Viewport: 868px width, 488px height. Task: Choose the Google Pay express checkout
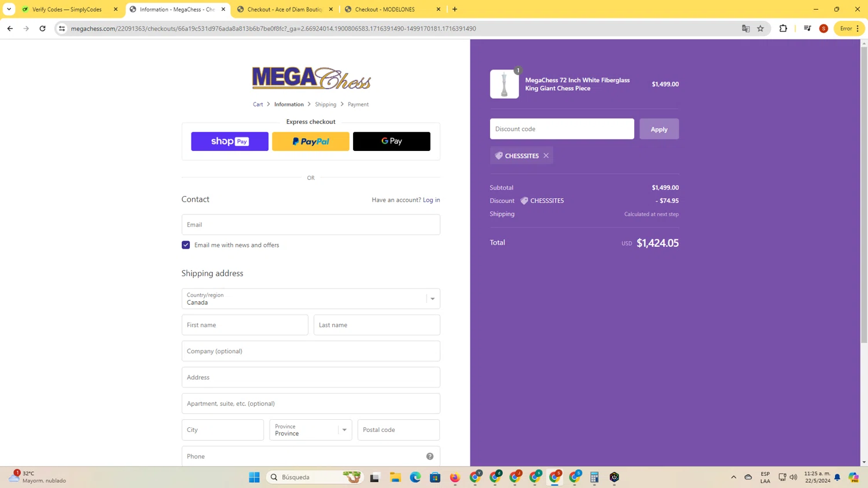392,141
